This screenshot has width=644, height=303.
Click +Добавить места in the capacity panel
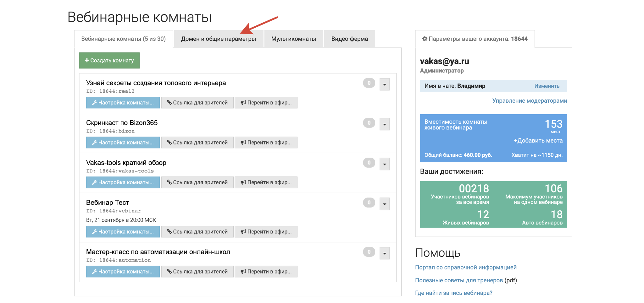point(539,141)
